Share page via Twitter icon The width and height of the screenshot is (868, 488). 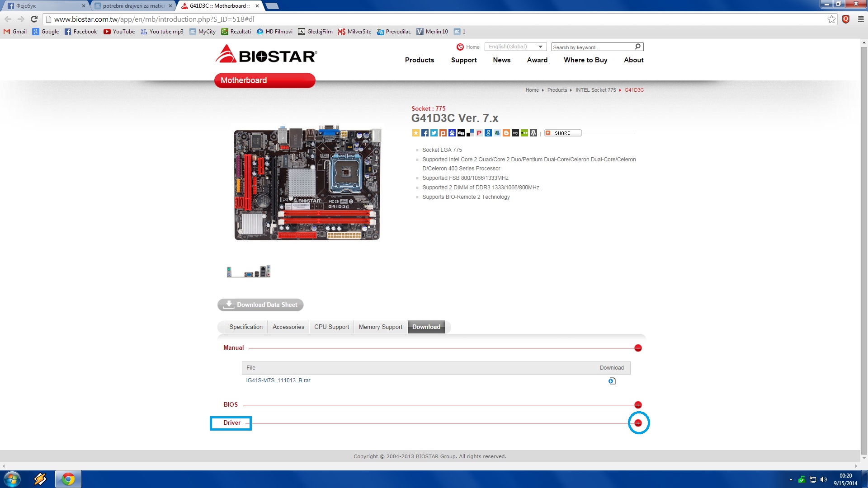[x=434, y=133]
